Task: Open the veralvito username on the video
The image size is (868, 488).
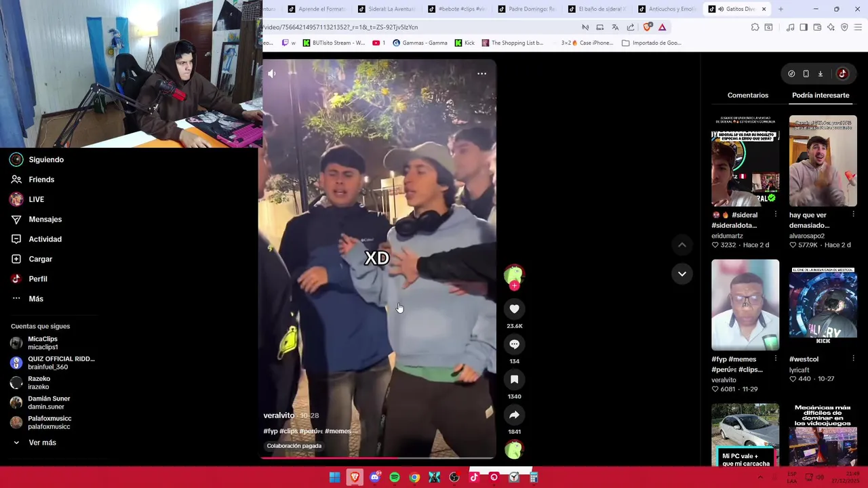Action: click(x=279, y=415)
